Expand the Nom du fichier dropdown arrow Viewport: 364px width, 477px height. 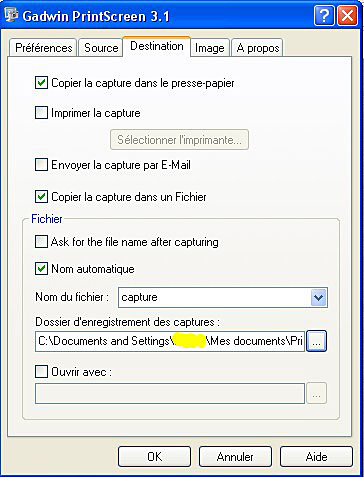click(319, 297)
